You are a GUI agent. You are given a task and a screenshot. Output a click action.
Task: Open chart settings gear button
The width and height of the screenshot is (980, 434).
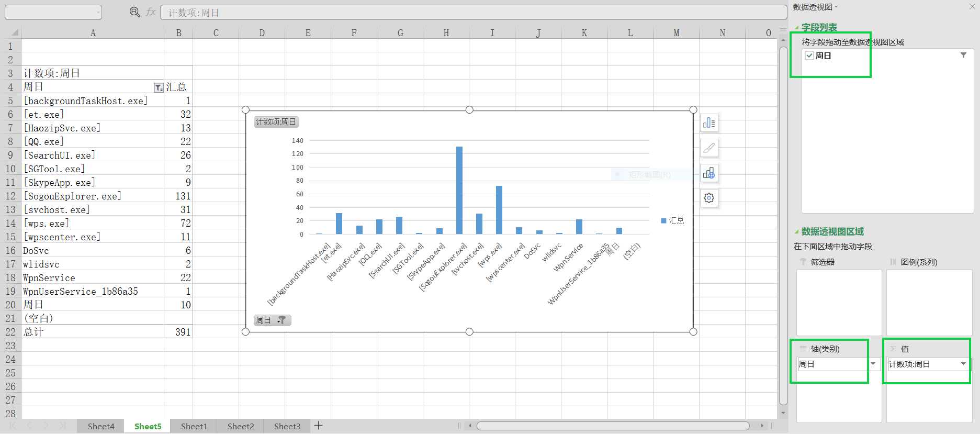pos(709,198)
